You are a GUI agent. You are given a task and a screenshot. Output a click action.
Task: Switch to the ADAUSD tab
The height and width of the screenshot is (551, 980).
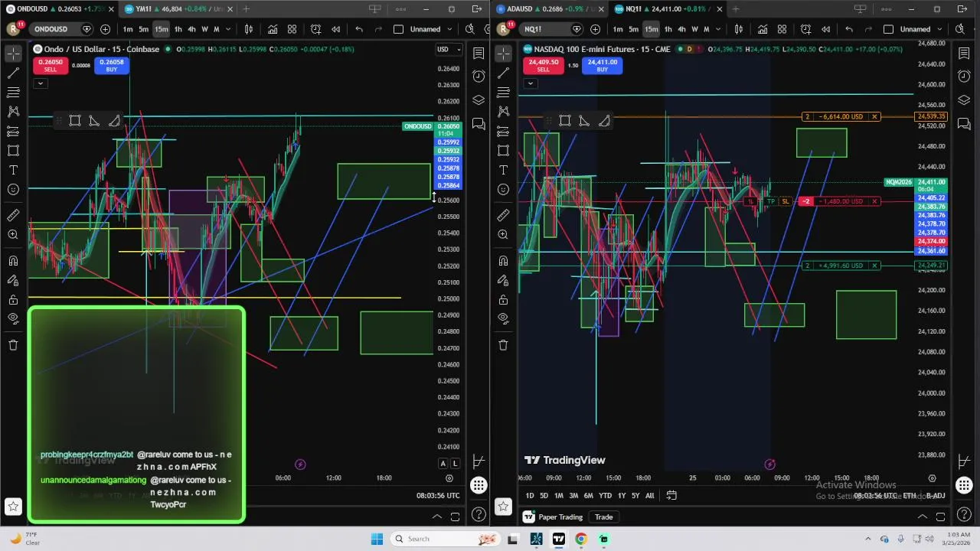pos(544,9)
